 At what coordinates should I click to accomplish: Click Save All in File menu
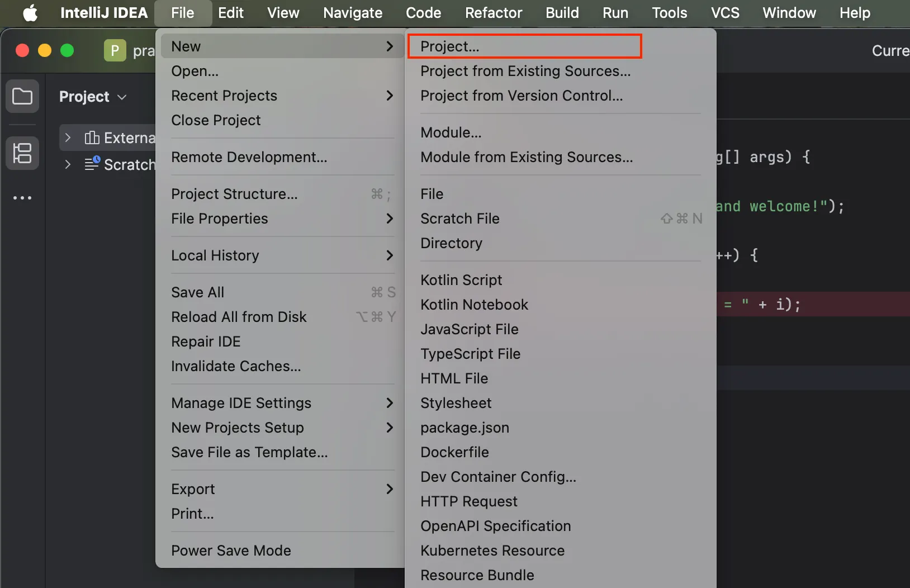[x=198, y=292]
